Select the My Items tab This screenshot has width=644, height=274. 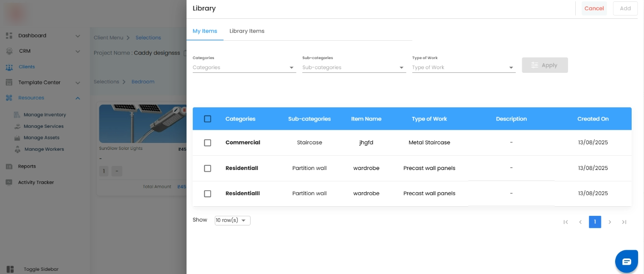click(205, 31)
